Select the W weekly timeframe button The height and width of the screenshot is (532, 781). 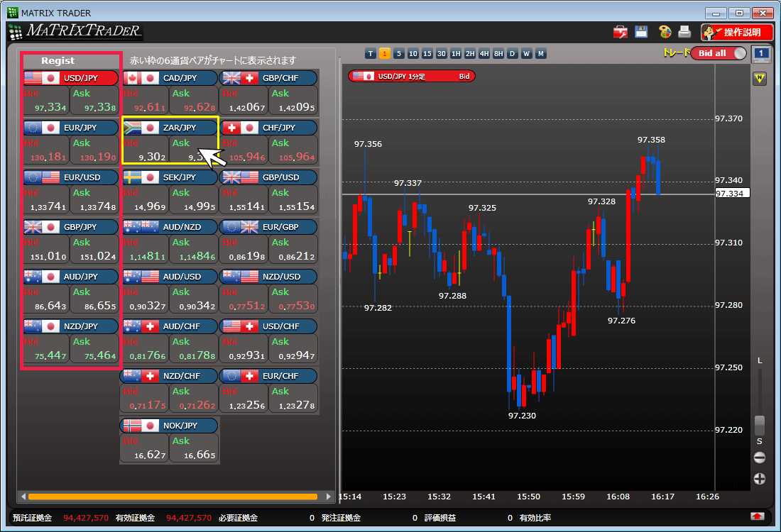[x=527, y=54]
